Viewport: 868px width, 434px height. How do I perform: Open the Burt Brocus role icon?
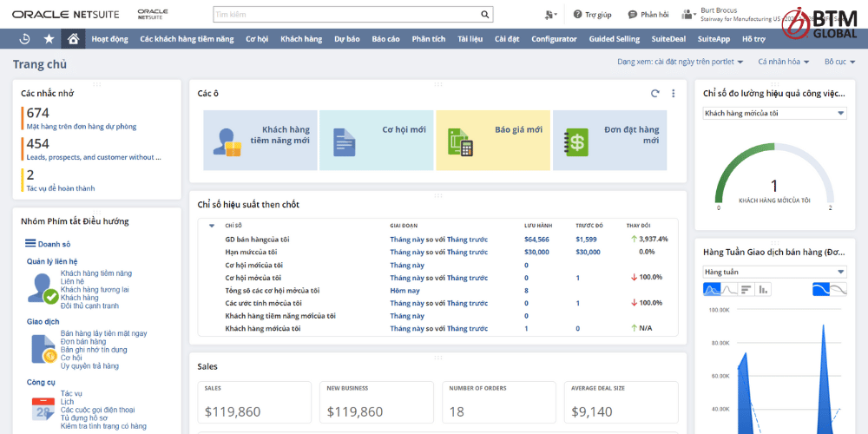tap(688, 15)
